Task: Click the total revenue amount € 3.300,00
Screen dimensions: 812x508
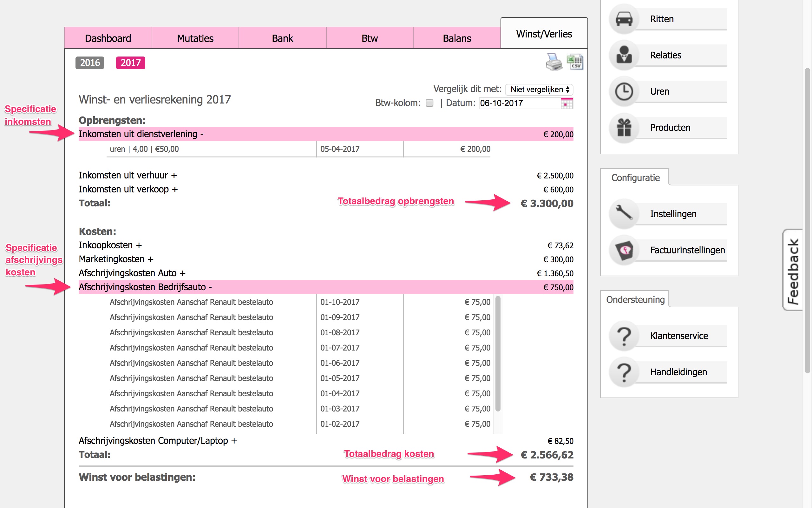Action: (547, 204)
